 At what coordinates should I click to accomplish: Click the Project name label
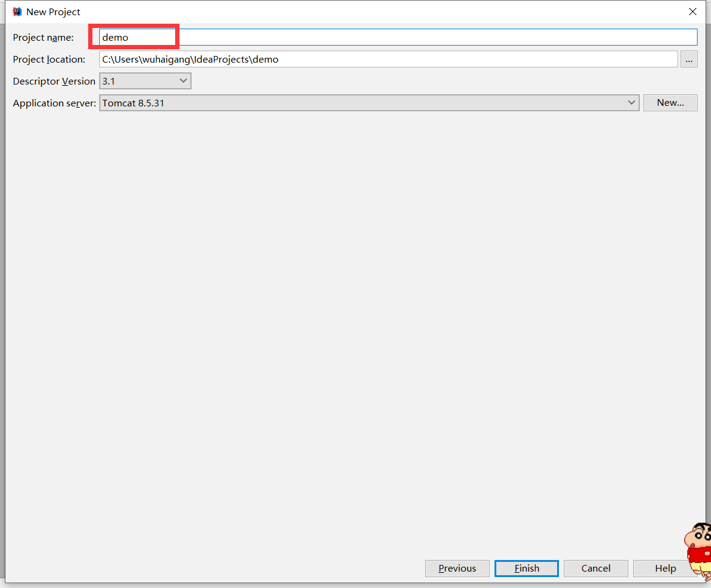coord(43,38)
